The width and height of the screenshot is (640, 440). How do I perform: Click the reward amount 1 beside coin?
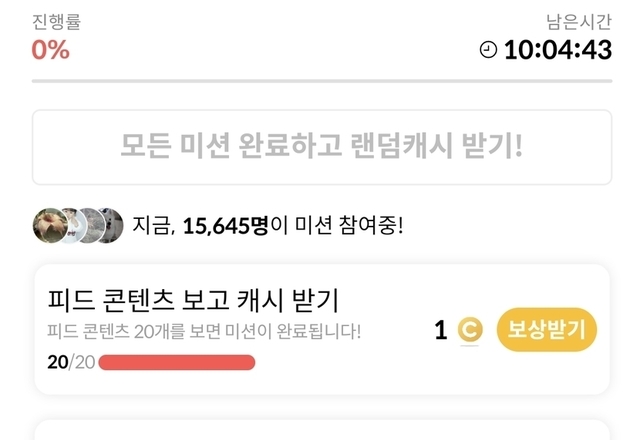click(441, 330)
